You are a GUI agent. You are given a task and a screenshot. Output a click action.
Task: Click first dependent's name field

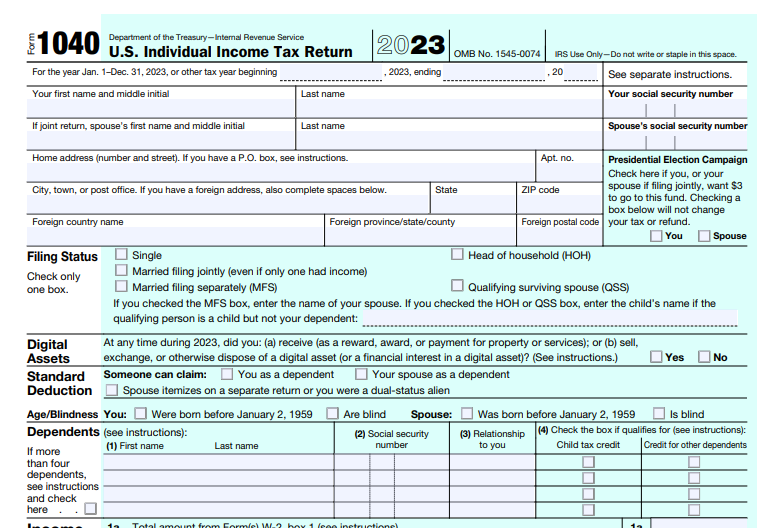pos(219,462)
